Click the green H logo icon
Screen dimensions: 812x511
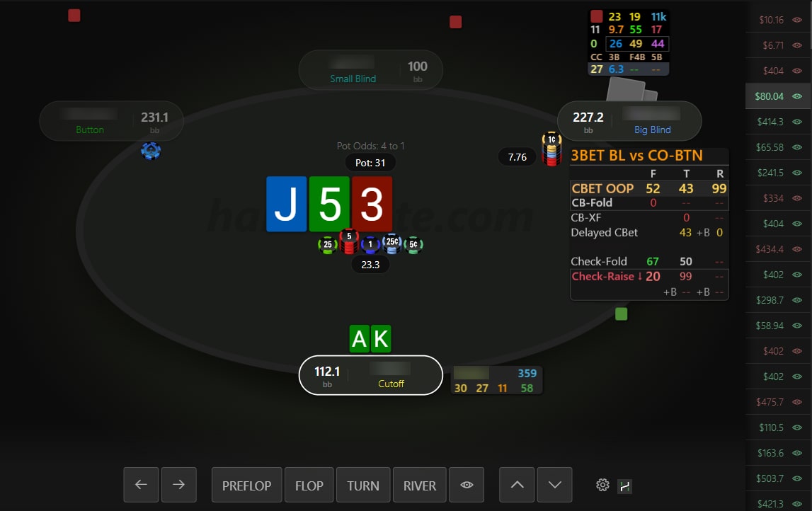[624, 486]
